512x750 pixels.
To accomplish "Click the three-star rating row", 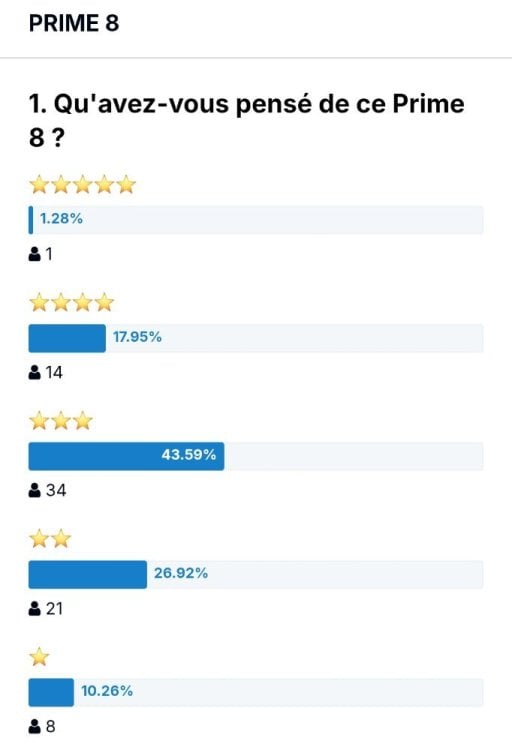I will pyautogui.click(x=61, y=421).
